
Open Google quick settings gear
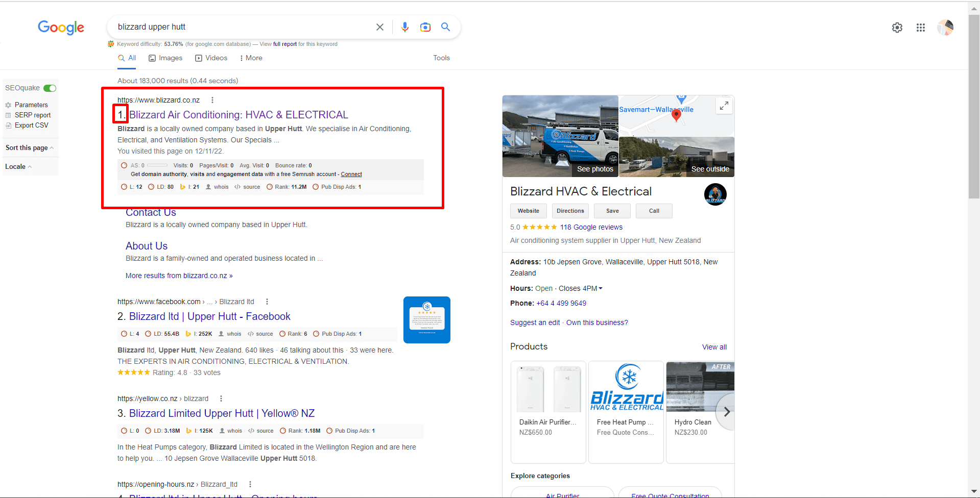[897, 28]
